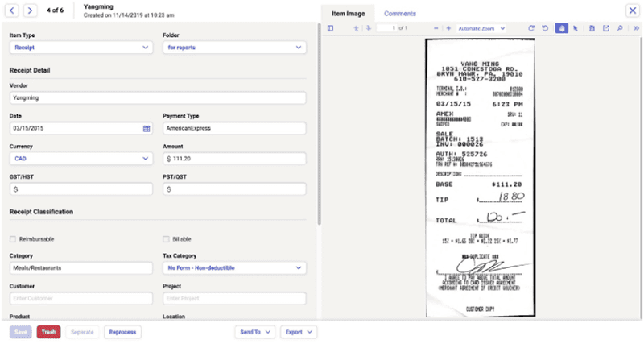This screenshot has height=344, width=644.
Task: Open the Item Type dropdown
Action: 81,48
